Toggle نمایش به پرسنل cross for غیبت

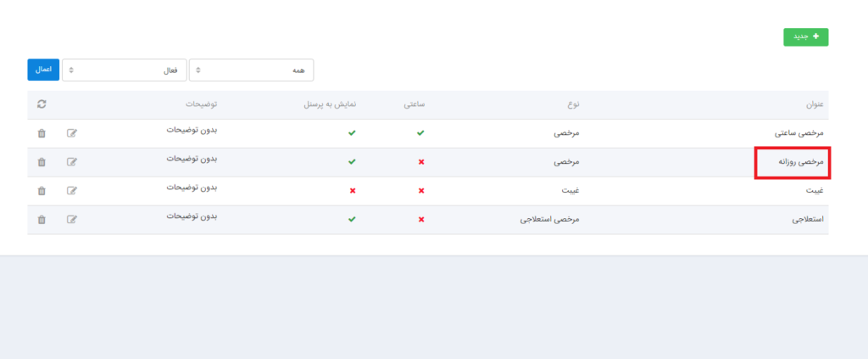(x=353, y=191)
